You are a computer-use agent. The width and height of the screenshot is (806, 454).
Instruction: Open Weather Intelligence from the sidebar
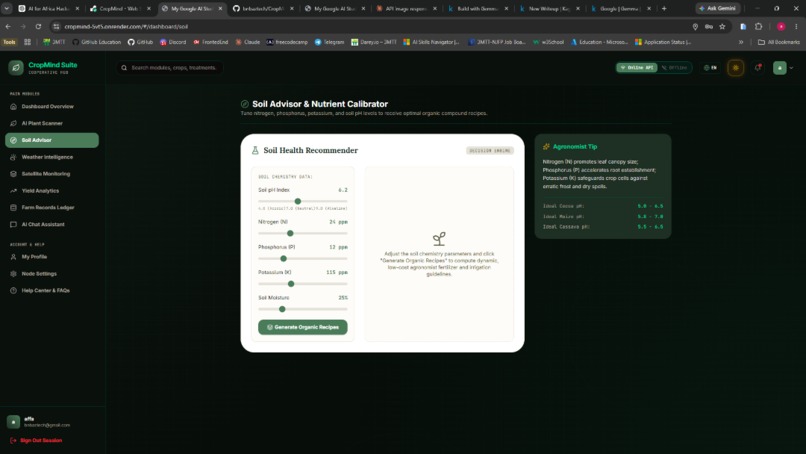click(47, 157)
